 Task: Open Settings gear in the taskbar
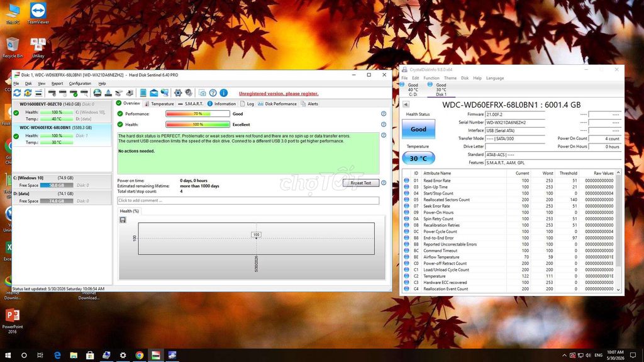[123, 355]
